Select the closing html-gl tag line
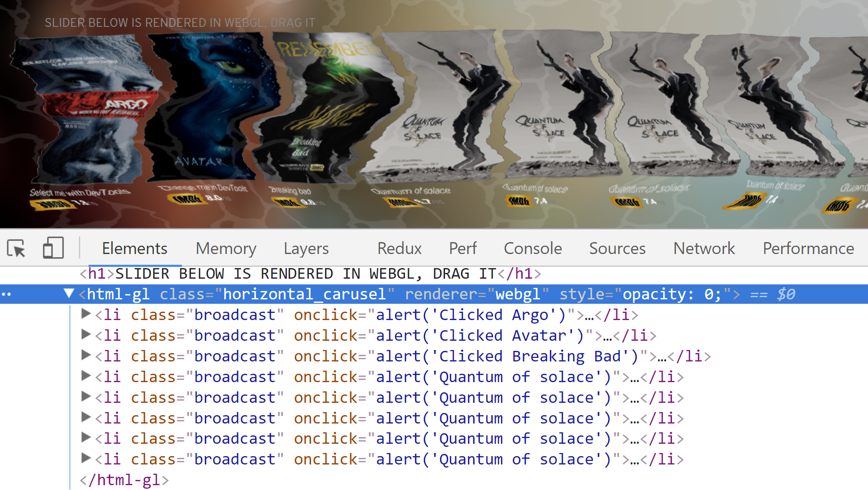 click(x=124, y=480)
